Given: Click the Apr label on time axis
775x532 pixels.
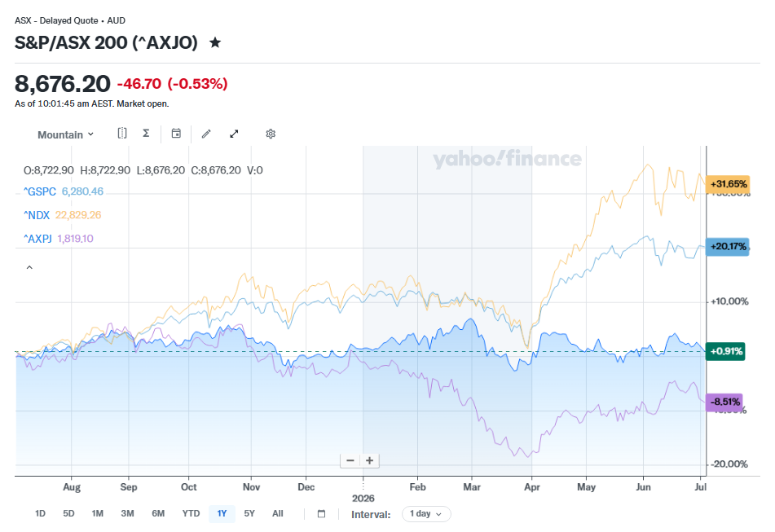Looking at the screenshot, I should tap(532, 487).
